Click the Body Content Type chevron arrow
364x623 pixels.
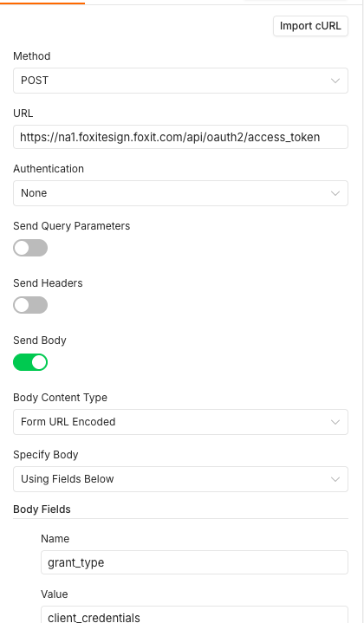click(335, 422)
